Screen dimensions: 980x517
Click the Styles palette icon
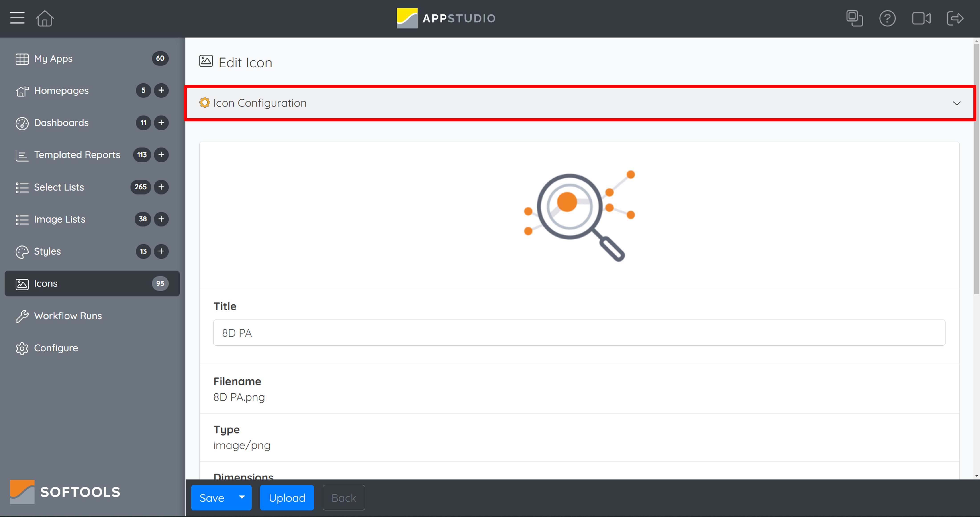point(22,252)
